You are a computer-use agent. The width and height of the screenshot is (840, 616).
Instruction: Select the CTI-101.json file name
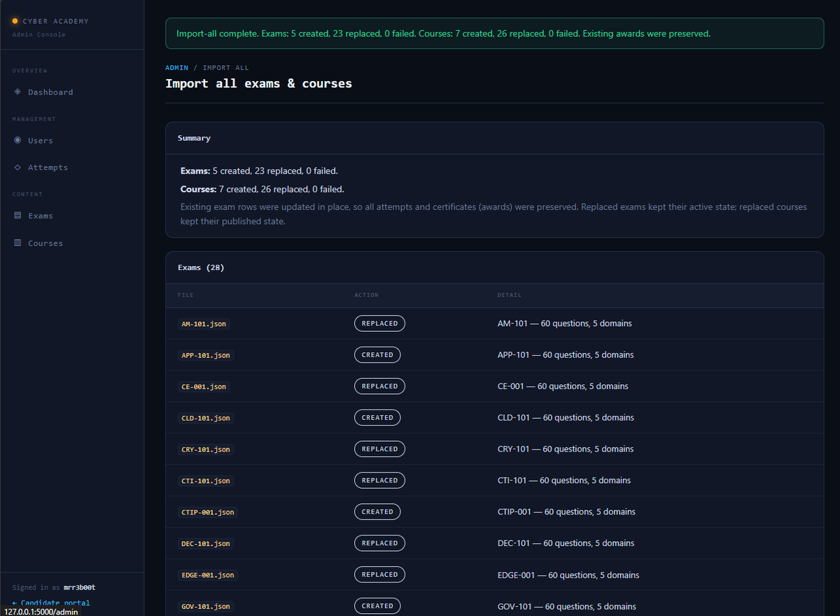pyautogui.click(x=206, y=481)
